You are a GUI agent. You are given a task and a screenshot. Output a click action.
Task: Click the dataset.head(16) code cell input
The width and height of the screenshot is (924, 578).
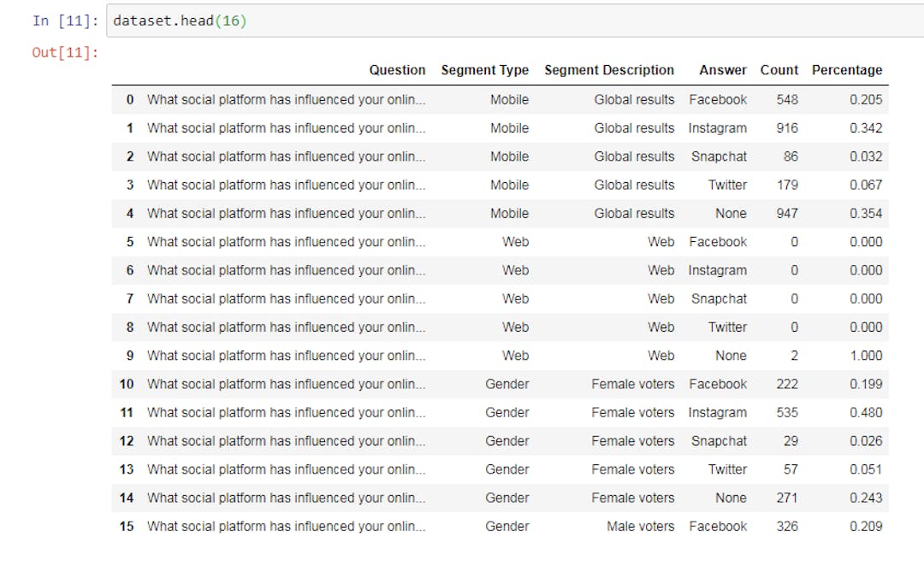[x=513, y=21]
